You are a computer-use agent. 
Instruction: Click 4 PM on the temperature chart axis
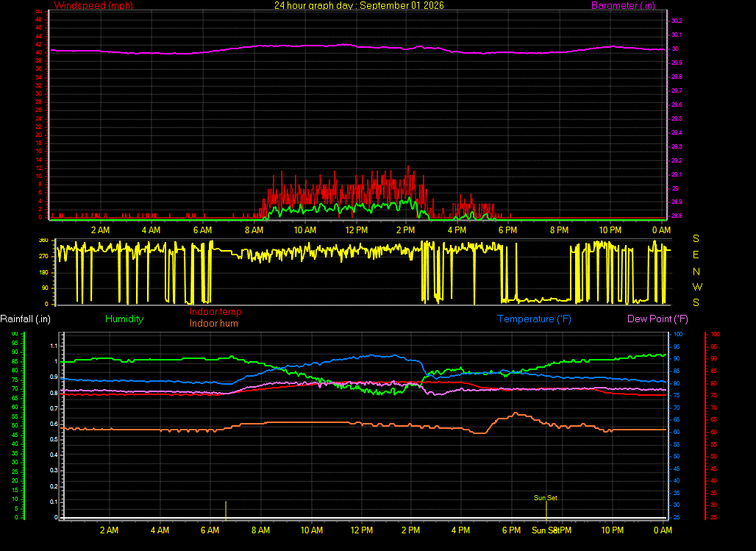coord(460,530)
